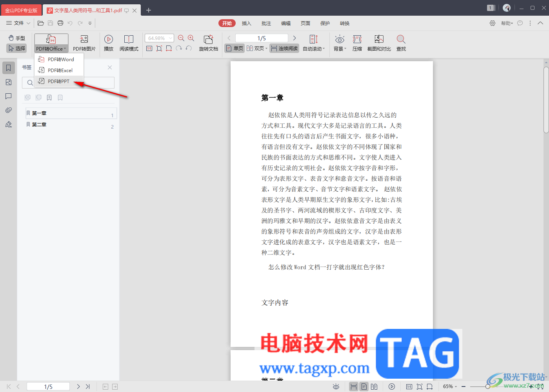Open the comments sidebar panel
Image resolution: width=549 pixels, height=392 pixels.
pyautogui.click(x=9, y=96)
